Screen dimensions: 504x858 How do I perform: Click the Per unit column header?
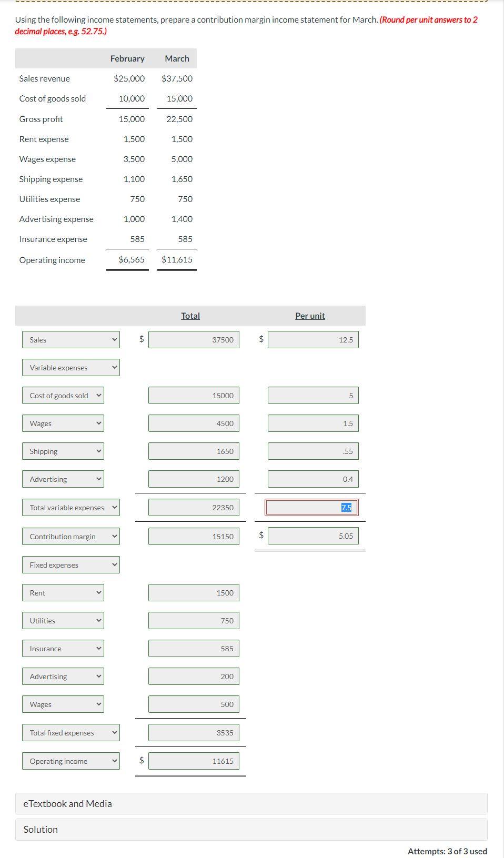tap(310, 316)
